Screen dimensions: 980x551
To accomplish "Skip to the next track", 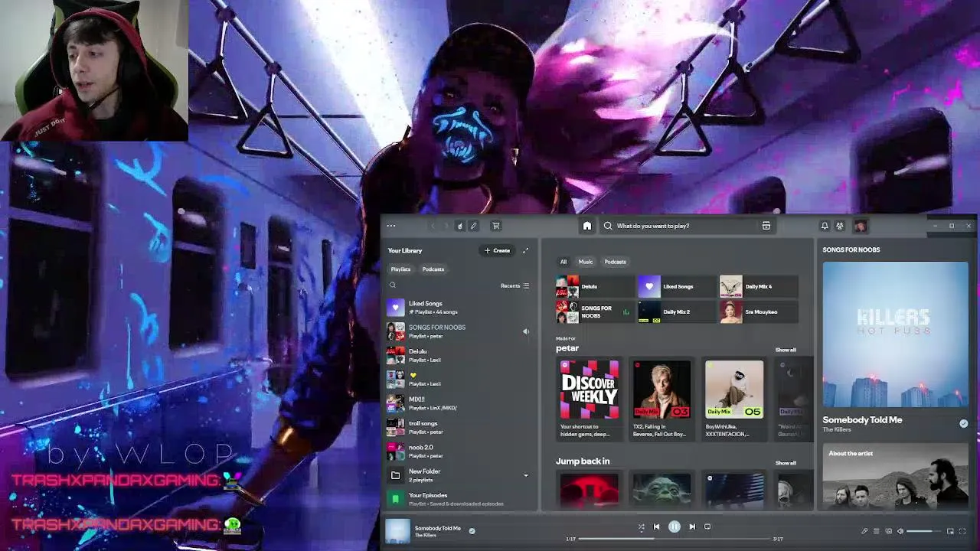I will click(x=692, y=527).
